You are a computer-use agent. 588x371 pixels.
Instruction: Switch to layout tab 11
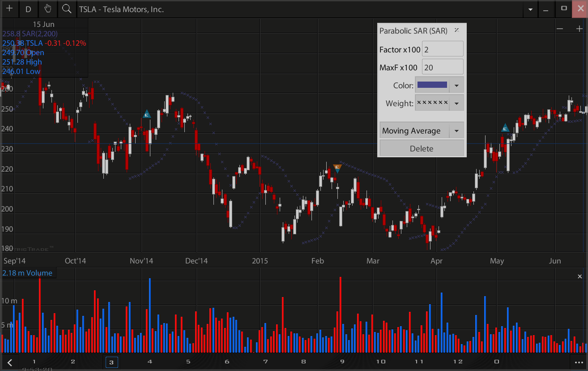click(x=419, y=362)
